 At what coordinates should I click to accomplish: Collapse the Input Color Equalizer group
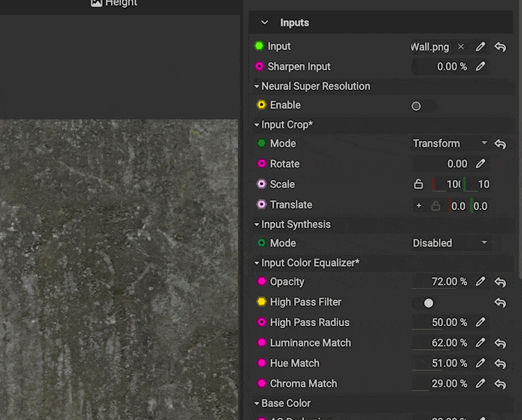coord(257,263)
